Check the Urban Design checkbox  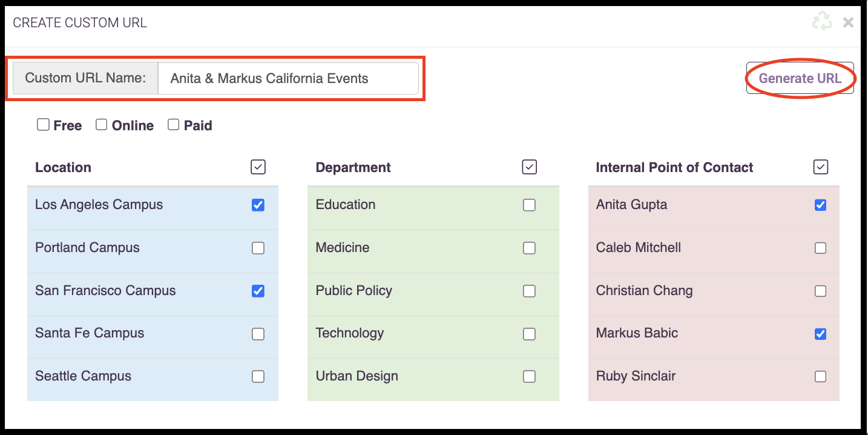point(530,377)
